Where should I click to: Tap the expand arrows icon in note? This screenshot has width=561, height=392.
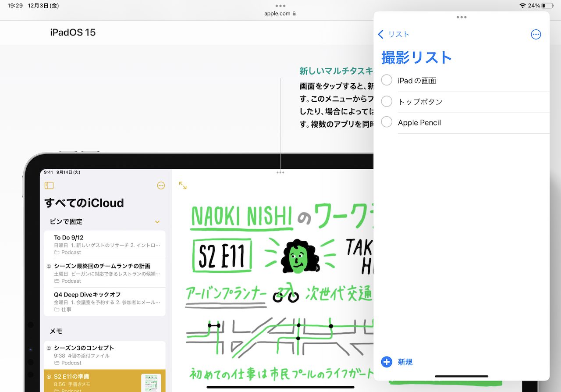click(183, 186)
